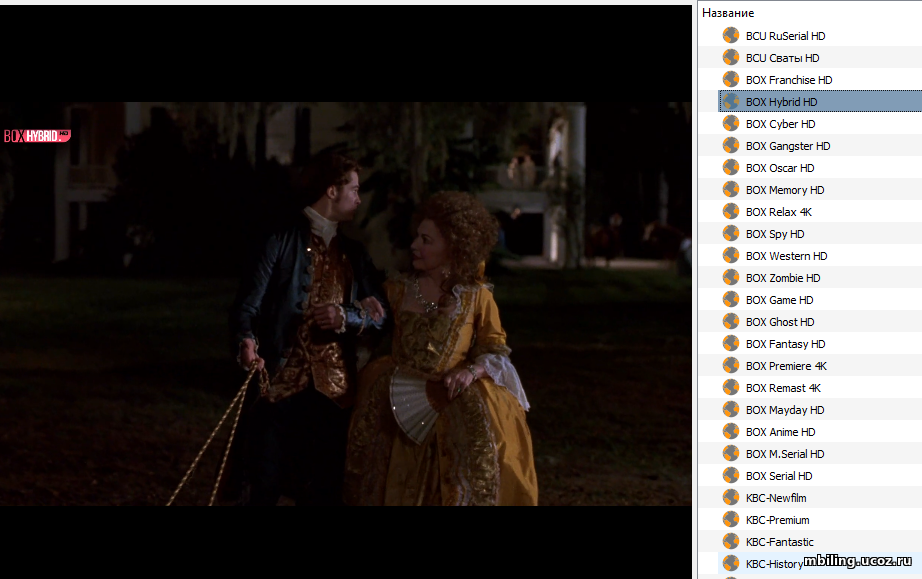Switch to the BOX Western HD channel
Image resolution: width=922 pixels, height=579 pixels.
click(786, 256)
